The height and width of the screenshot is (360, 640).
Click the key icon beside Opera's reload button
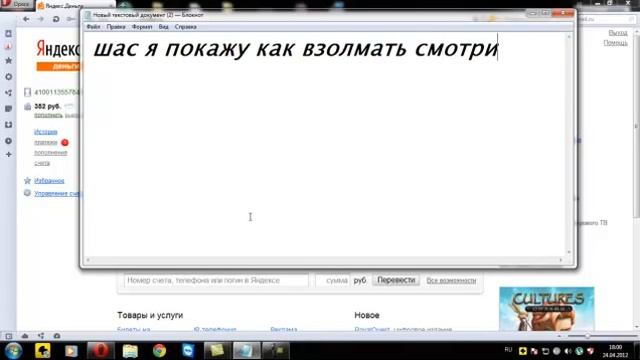pyautogui.click(x=71, y=19)
